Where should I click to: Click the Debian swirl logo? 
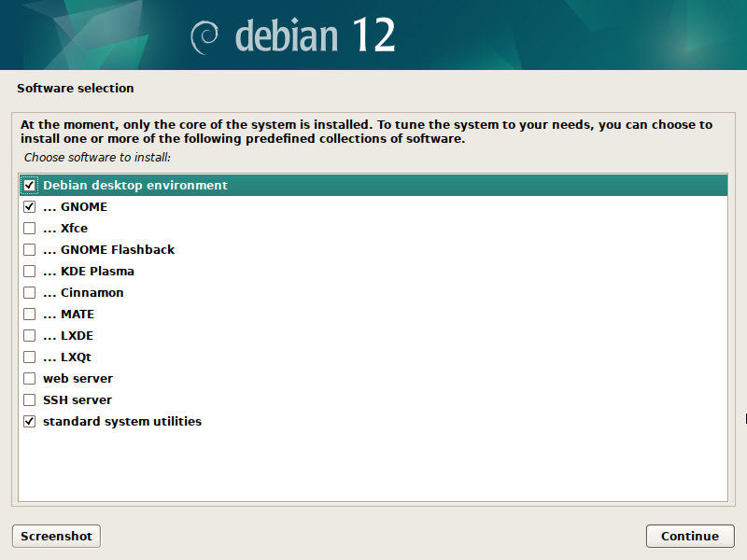click(x=204, y=37)
